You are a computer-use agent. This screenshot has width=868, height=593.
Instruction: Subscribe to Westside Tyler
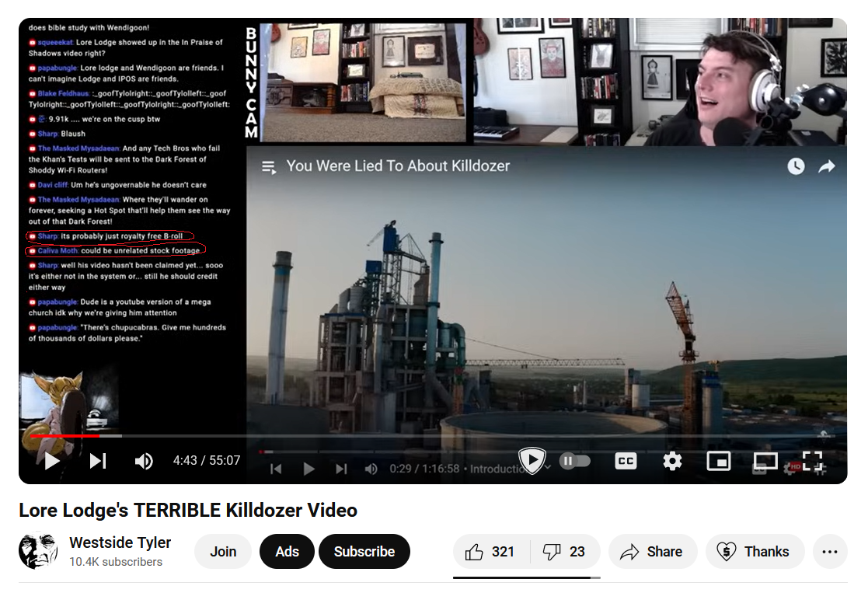(x=364, y=552)
